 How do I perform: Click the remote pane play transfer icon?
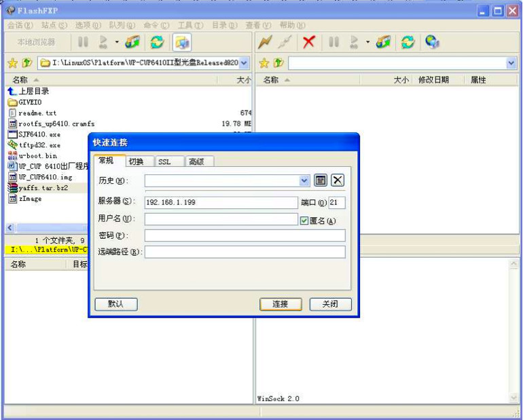coord(354,42)
